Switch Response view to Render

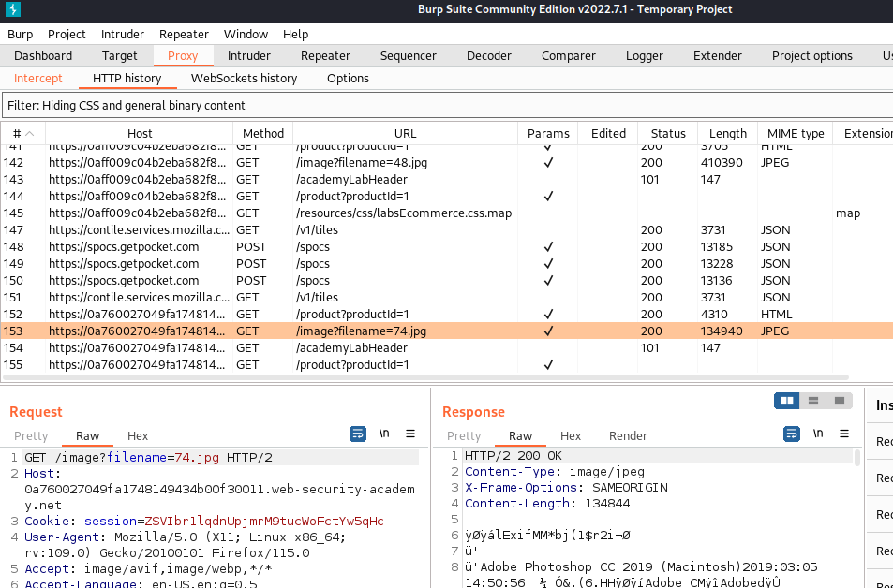[x=628, y=436]
